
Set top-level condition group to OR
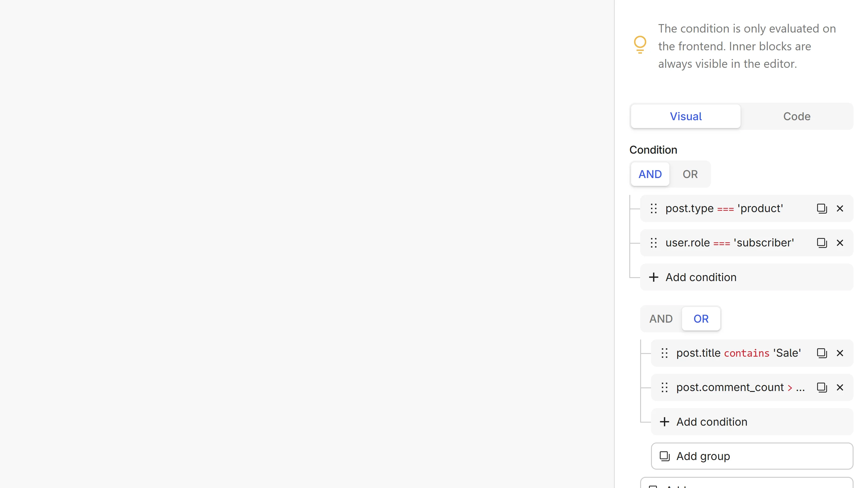690,174
